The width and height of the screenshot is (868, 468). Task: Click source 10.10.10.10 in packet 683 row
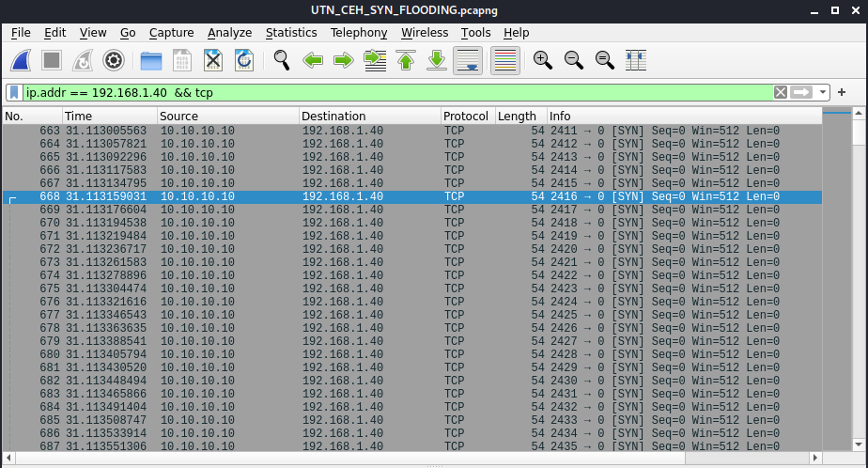click(197, 394)
